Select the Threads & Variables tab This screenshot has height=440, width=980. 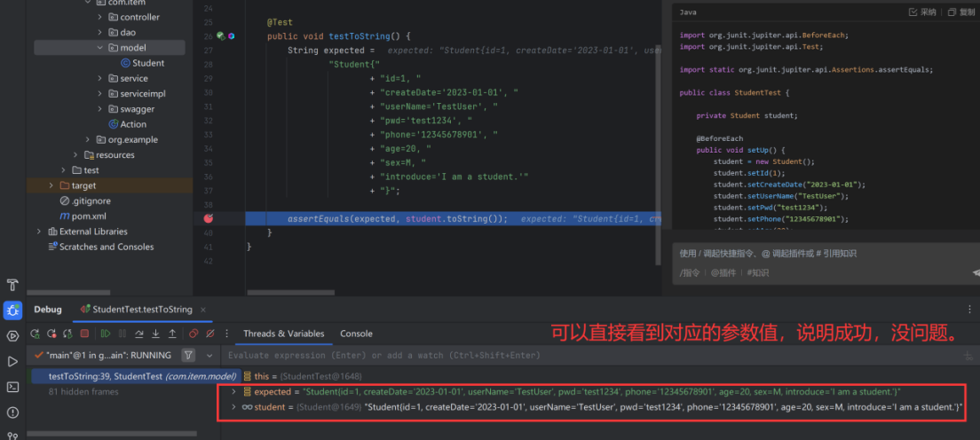(284, 334)
